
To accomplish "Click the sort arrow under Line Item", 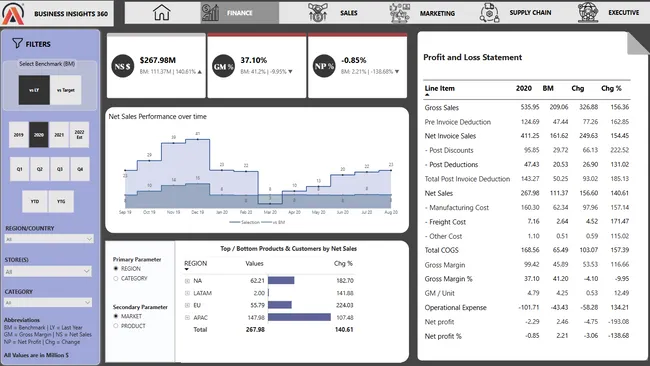I will tap(427, 95).
